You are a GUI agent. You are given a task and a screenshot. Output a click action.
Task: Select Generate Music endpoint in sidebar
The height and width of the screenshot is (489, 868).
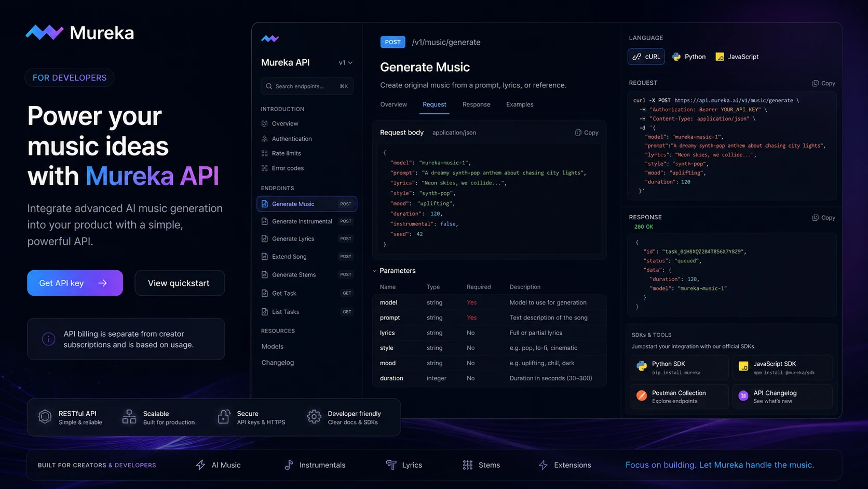coord(307,204)
